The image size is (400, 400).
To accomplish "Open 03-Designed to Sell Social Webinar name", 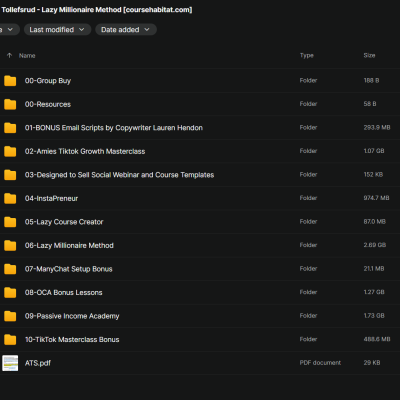I will tap(119, 175).
